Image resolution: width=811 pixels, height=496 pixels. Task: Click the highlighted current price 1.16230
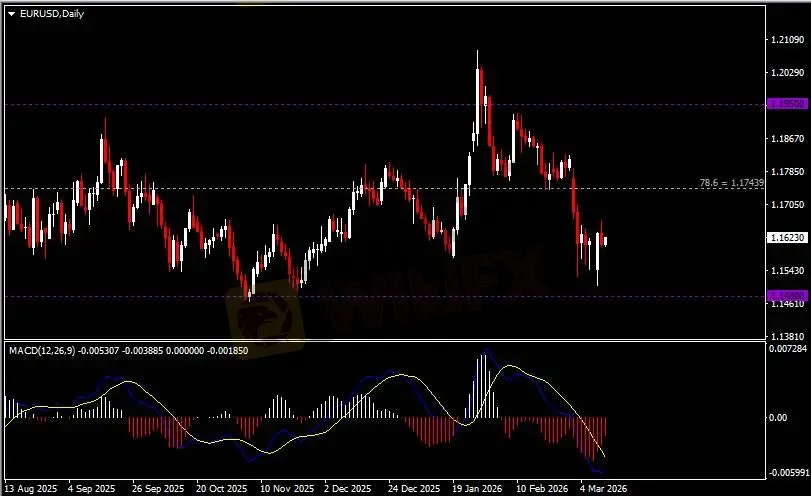pyautogui.click(x=786, y=237)
